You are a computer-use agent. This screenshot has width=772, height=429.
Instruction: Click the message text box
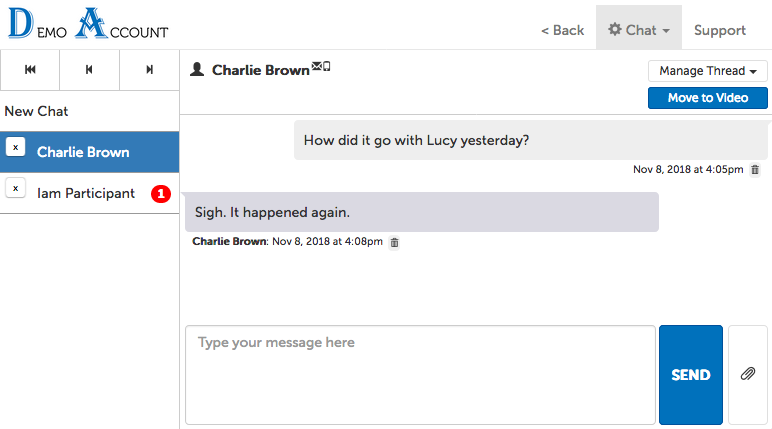(420, 375)
